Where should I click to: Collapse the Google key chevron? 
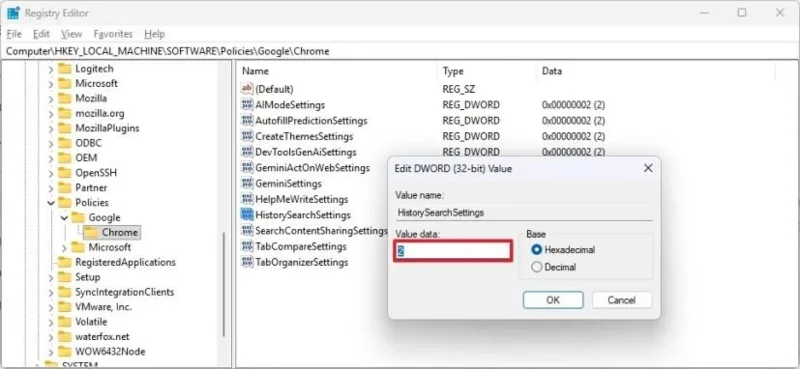click(64, 217)
